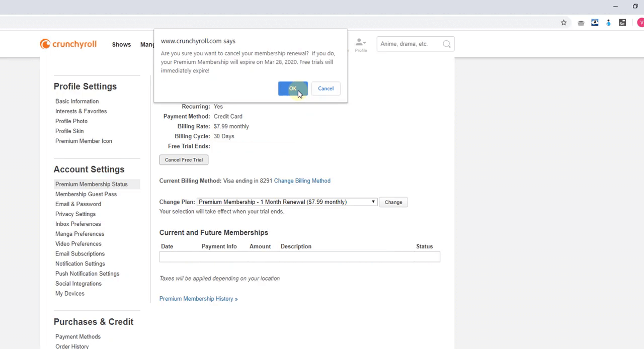Open Payment Methods
The image size is (644, 349).
(78, 337)
